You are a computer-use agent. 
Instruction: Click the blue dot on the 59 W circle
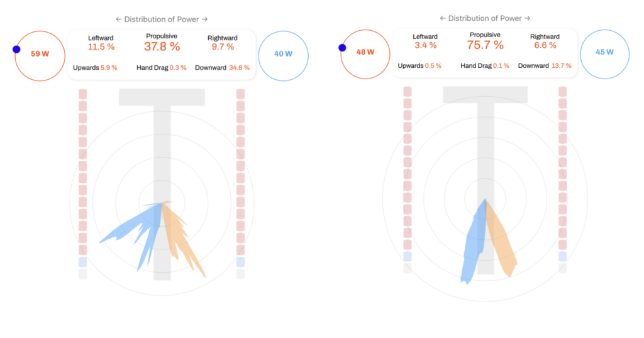click(16, 49)
